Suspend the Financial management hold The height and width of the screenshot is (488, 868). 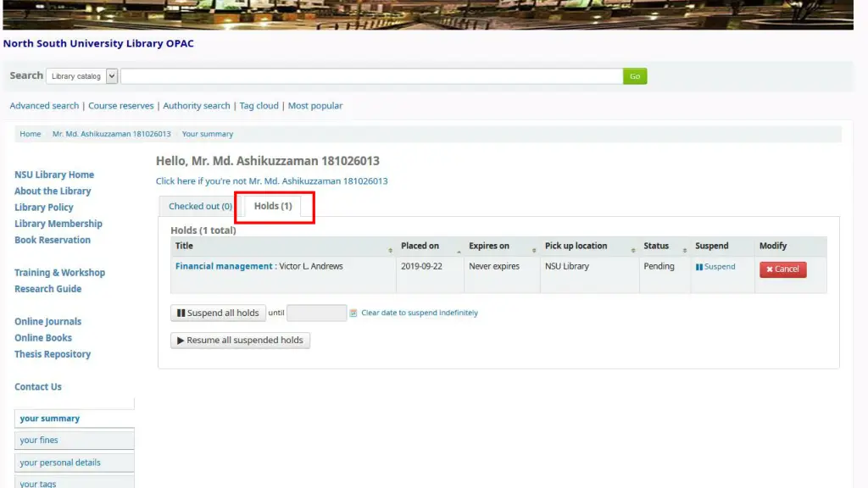[715, 267]
